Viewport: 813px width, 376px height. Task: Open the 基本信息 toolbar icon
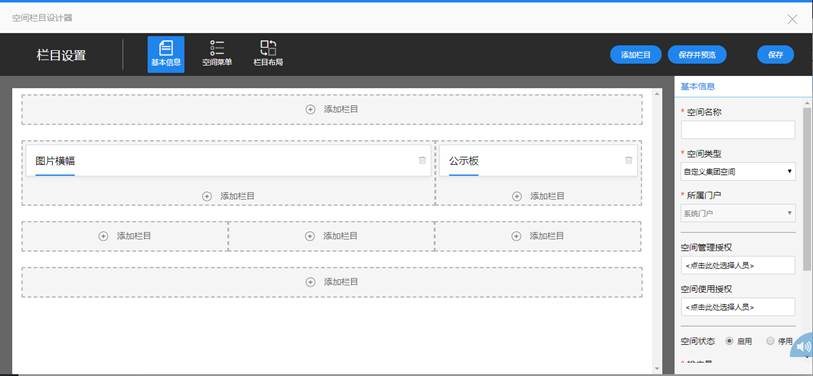(165, 54)
